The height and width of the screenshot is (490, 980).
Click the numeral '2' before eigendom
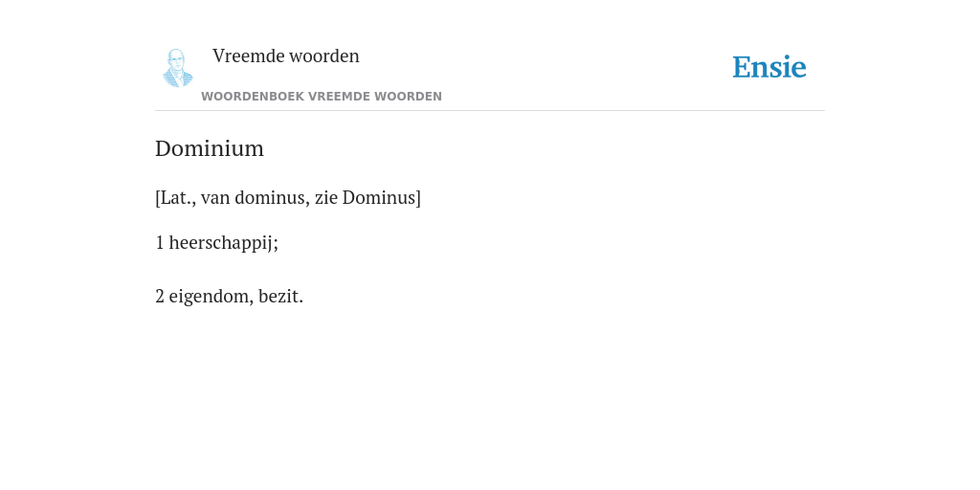(x=160, y=296)
